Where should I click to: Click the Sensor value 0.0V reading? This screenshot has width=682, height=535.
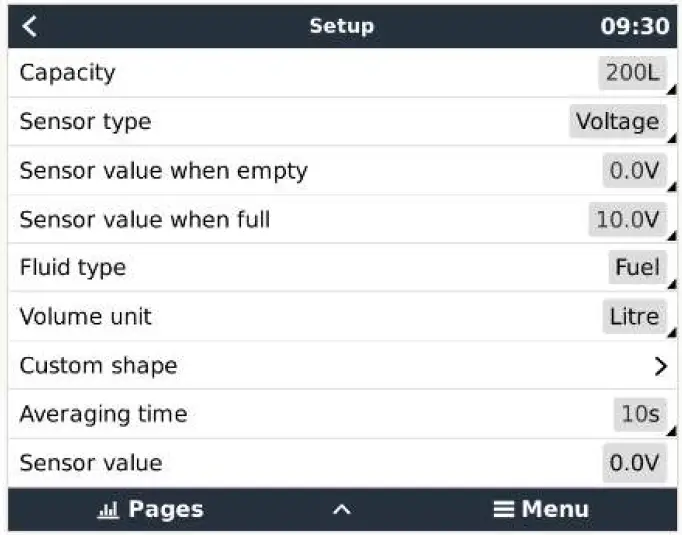coord(635,463)
